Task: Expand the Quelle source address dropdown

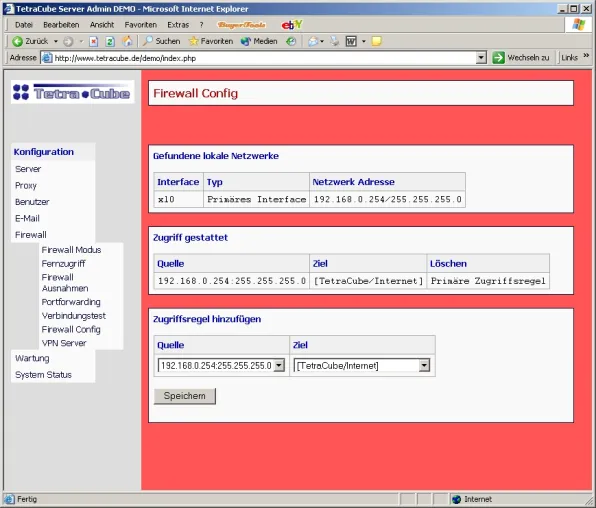Action: coord(279,365)
